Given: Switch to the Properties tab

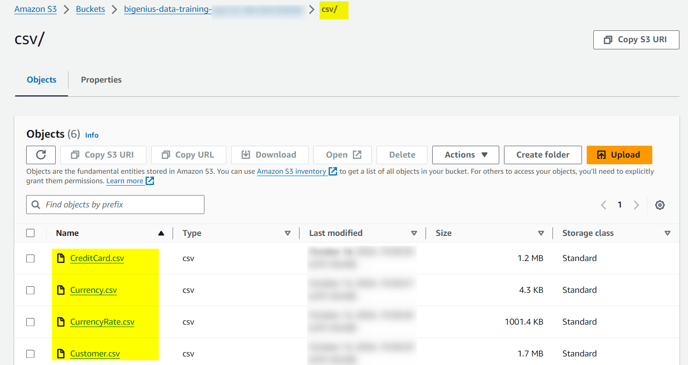Looking at the screenshot, I should tap(101, 80).
